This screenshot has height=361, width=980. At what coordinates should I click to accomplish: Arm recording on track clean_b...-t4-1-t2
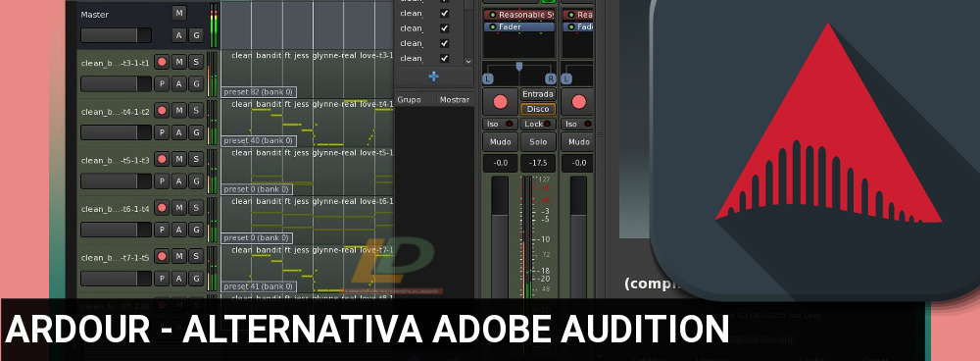(x=162, y=110)
